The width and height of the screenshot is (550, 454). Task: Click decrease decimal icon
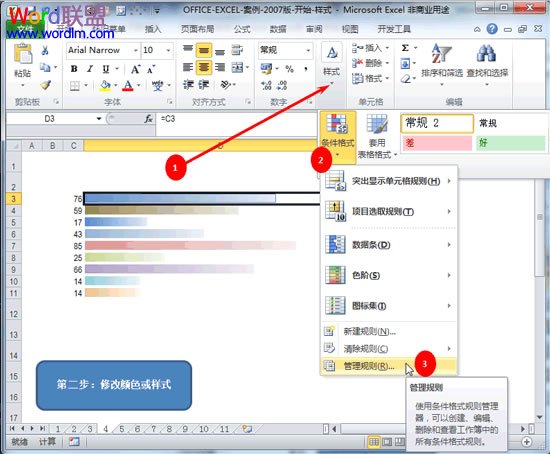pyautogui.click(x=282, y=85)
